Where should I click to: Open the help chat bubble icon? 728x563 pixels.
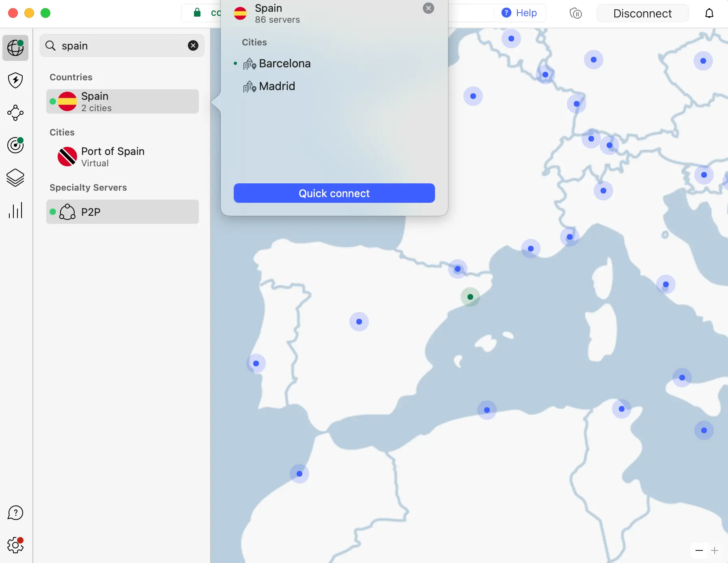click(15, 513)
